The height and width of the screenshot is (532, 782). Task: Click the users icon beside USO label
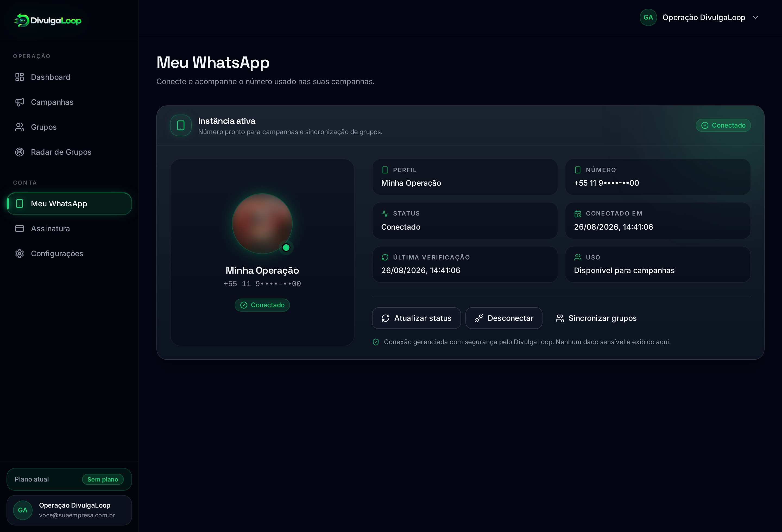[x=578, y=257]
